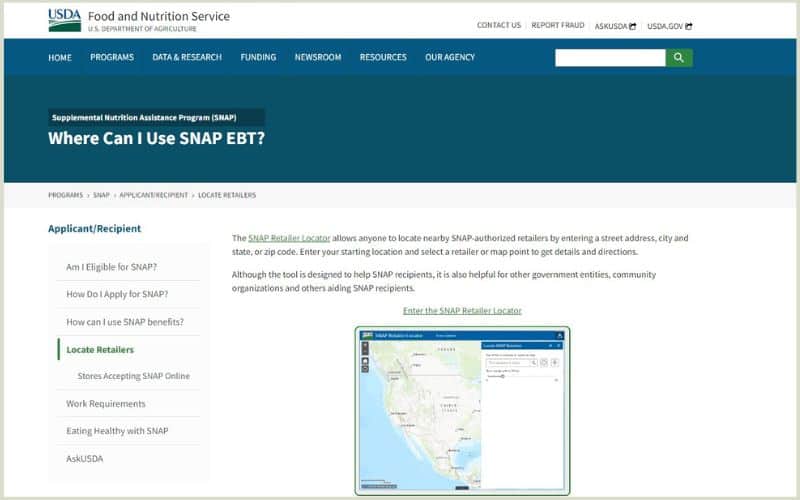Open the NEWSROOM menu
Screen dimensions: 800x500
click(318, 57)
